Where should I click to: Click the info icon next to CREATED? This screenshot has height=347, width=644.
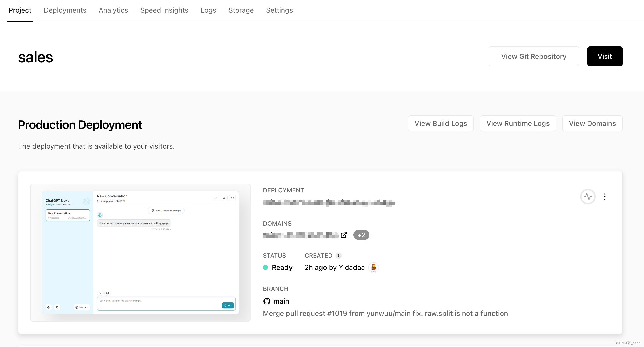(339, 256)
